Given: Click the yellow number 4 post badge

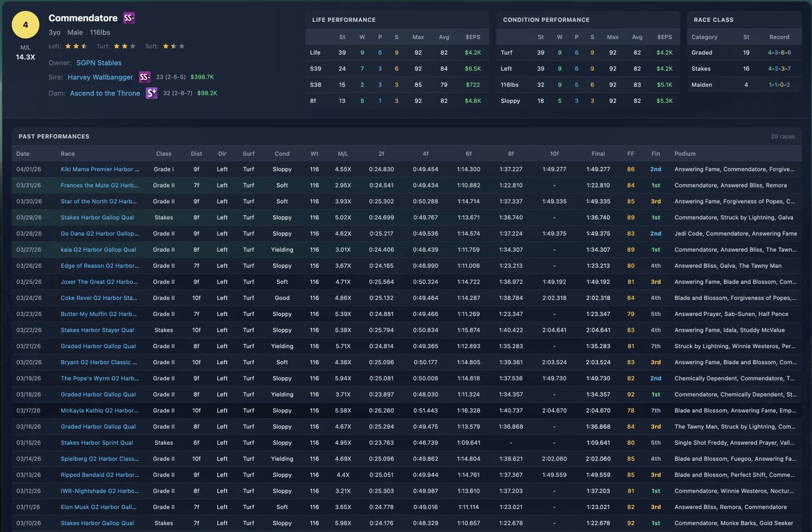Looking at the screenshot, I should 25,25.
